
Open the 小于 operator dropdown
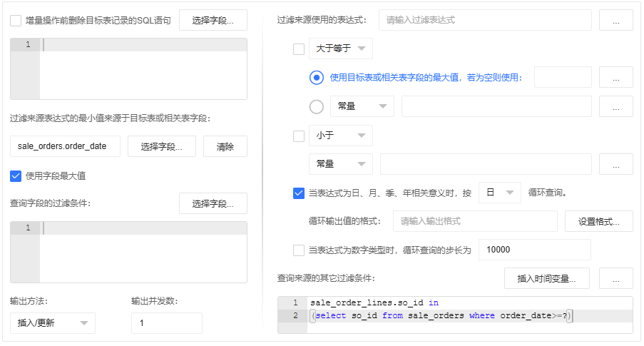click(341, 136)
